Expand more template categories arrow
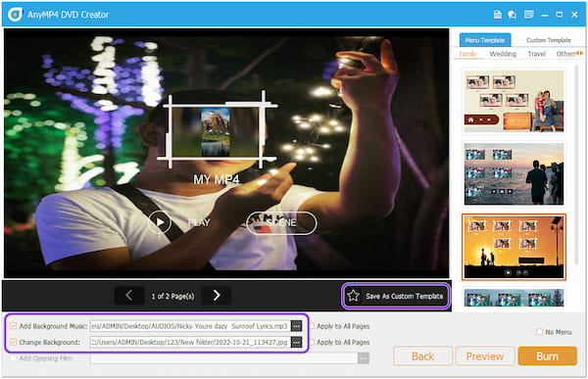Screen dimensions: 588x379 pos(580,54)
